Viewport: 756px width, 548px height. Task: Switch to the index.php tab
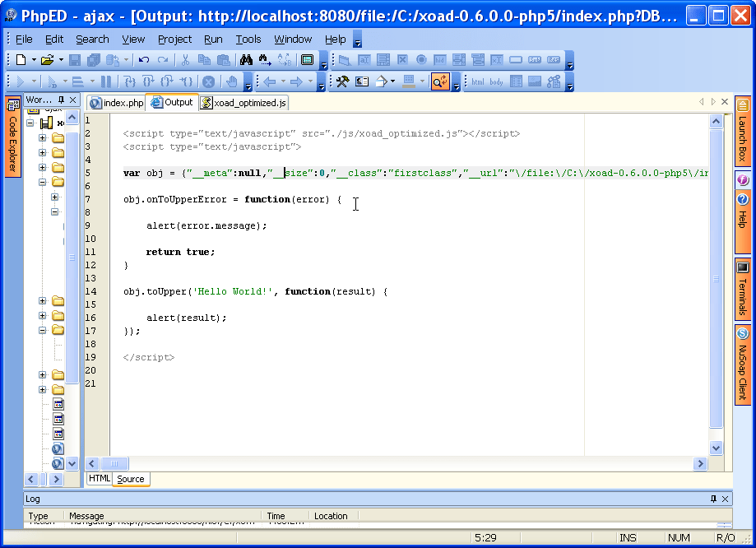point(117,103)
